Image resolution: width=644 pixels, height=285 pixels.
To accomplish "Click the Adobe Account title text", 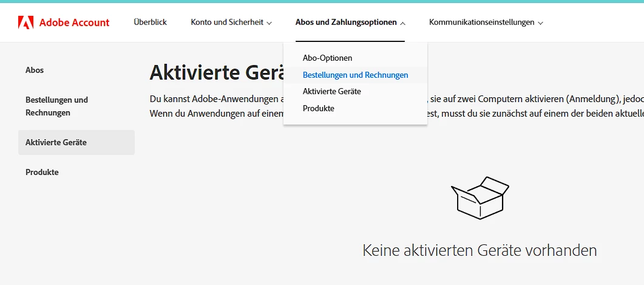I will coord(74,22).
